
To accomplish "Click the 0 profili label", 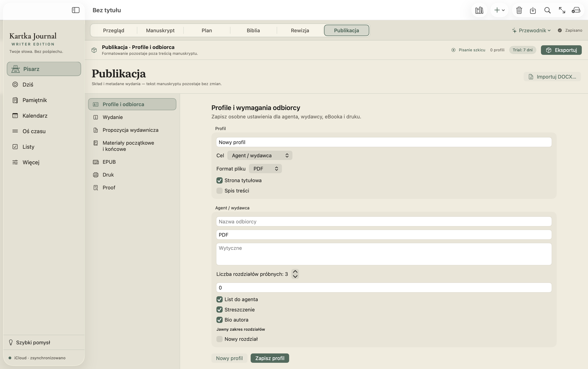I will [x=497, y=50].
